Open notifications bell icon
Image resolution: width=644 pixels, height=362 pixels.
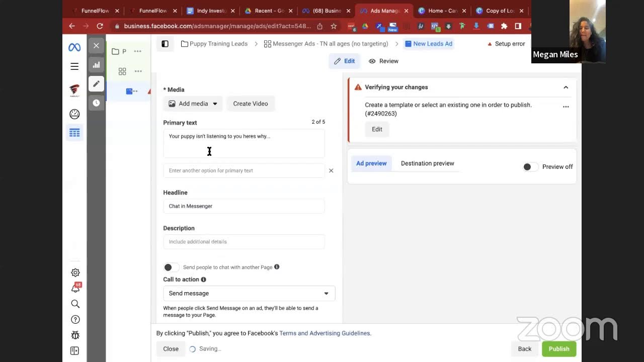coord(75,288)
